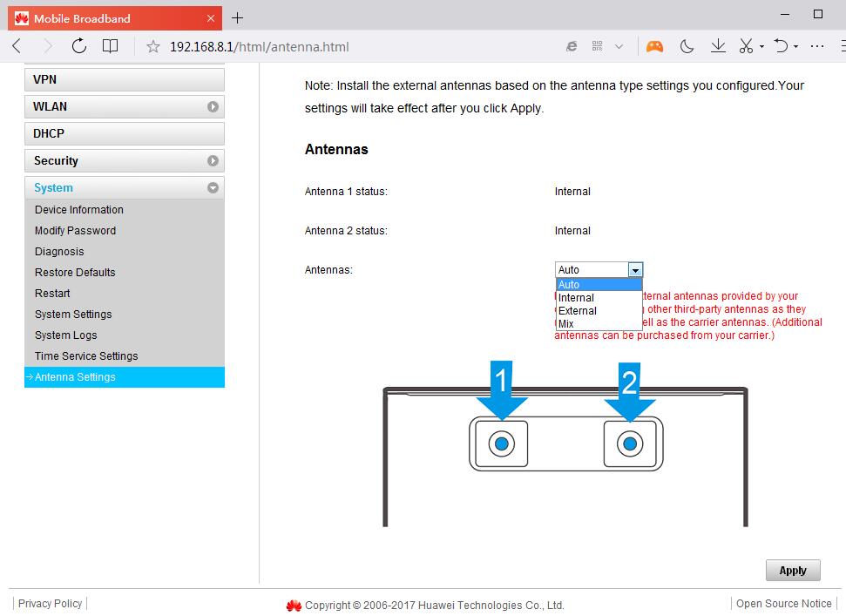This screenshot has height=616, width=846.
Task: Choose Internal antenna option
Action: point(576,298)
